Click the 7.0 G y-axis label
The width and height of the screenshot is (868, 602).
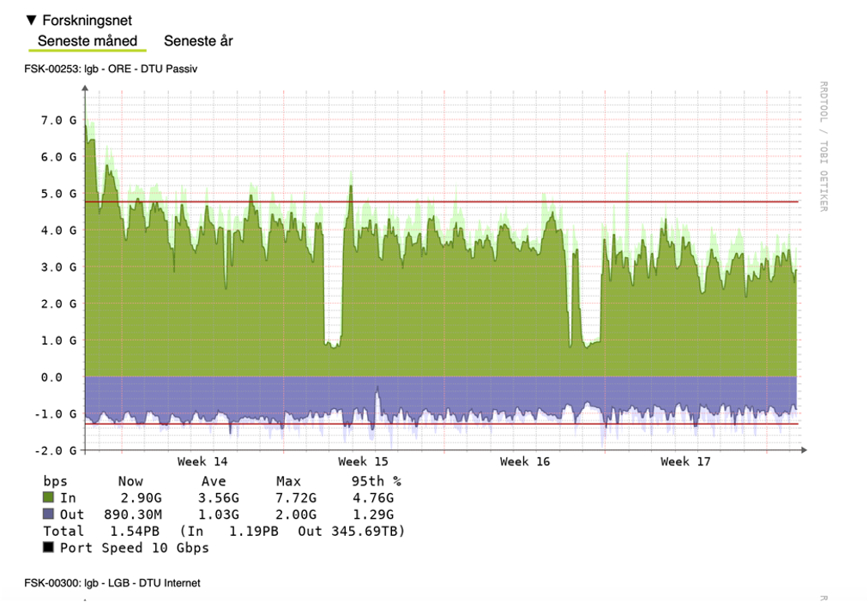[57, 121]
